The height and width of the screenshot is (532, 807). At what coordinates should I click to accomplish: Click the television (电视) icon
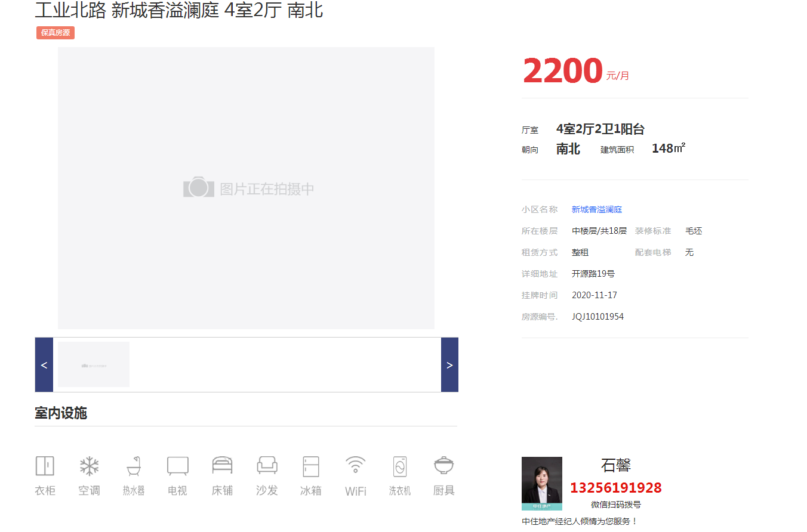[x=178, y=466]
